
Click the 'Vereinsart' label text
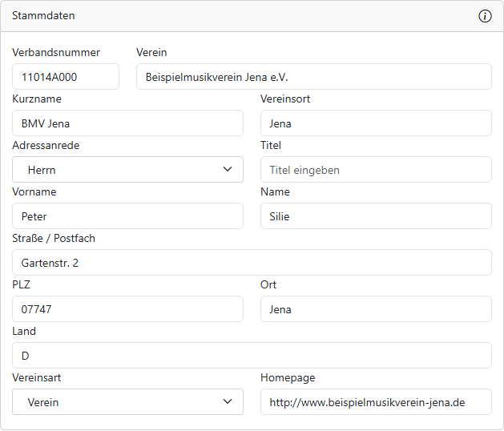(x=37, y=377)
